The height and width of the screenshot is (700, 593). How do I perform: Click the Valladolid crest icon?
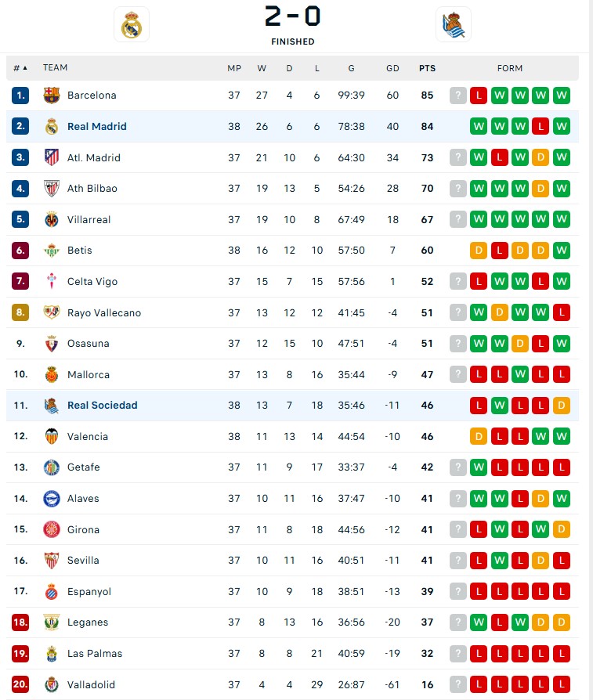(52, 684)
